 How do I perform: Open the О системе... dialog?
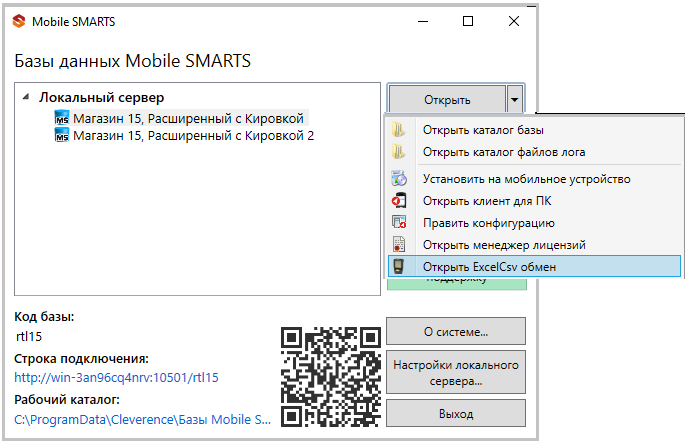[x=456, y=332]
